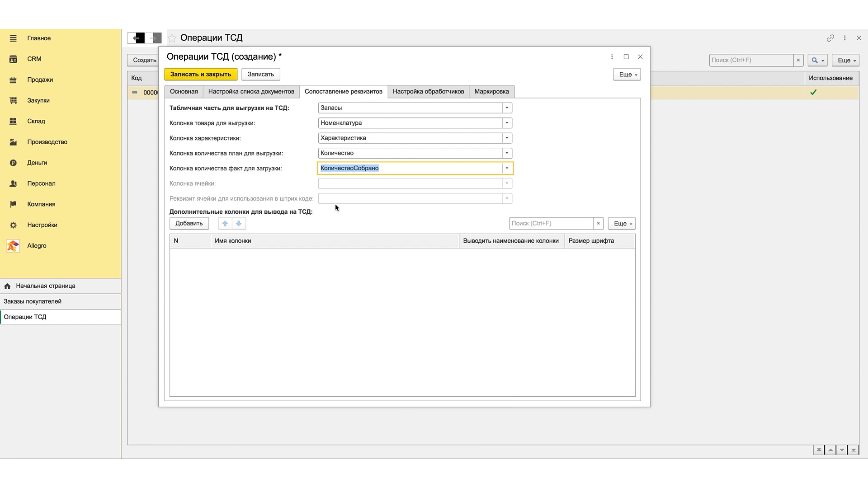Viewport: 868px width, 488px height.
Task: Open Заказы покупателей in open windows
Action: pos(60,301)
